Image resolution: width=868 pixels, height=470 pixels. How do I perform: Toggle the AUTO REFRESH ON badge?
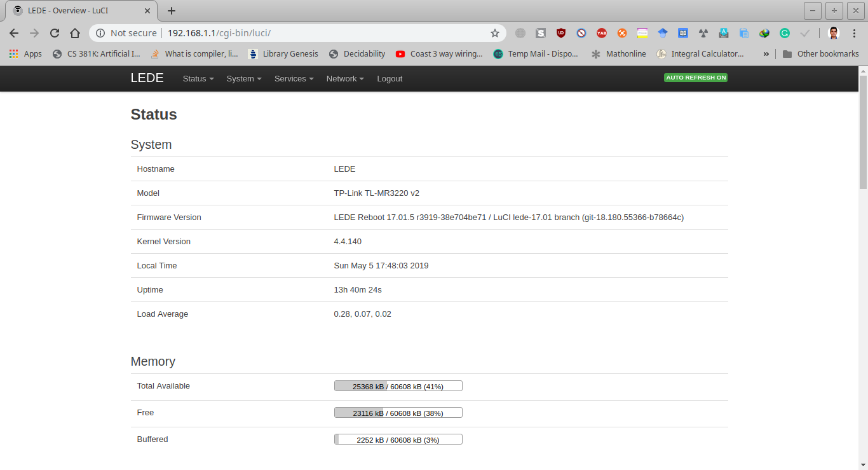pyautogui.click(x=696, y=78)
